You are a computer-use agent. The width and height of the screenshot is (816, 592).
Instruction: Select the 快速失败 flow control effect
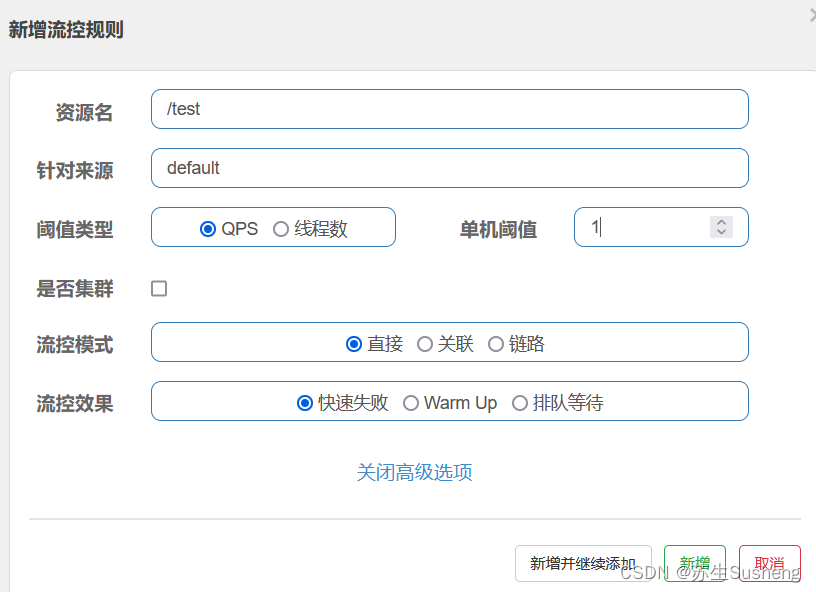(x=305, y=402)
